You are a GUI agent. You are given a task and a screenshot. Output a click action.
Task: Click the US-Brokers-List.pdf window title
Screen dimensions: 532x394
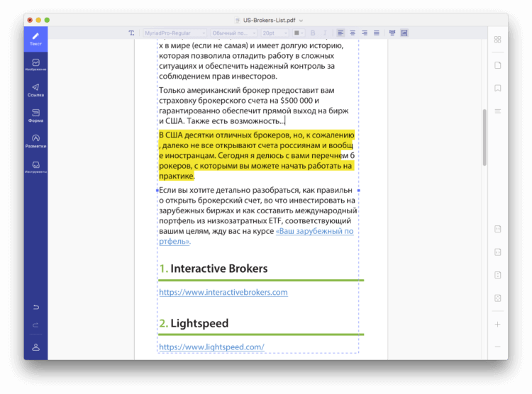pyautogui.click(x=269, y=21)
